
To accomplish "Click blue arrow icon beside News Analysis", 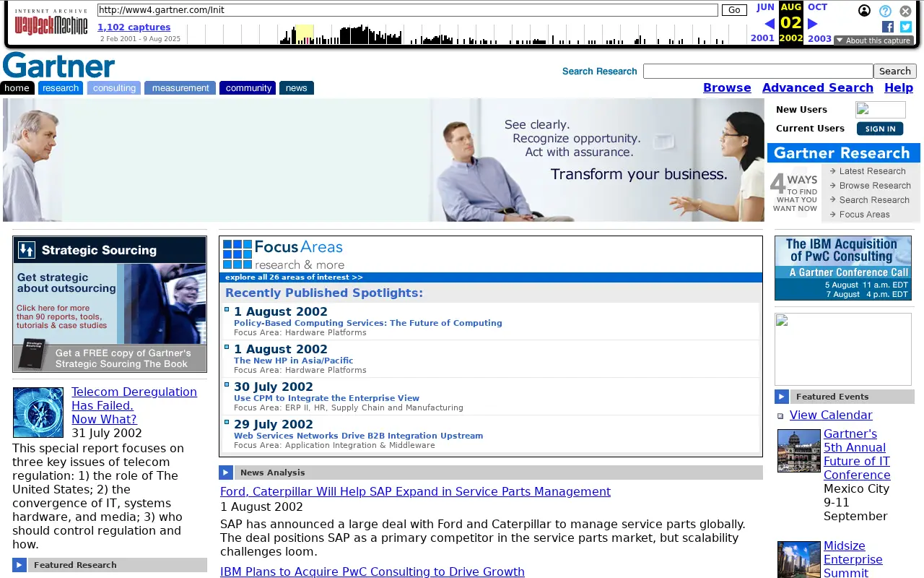I will [226, 473].
